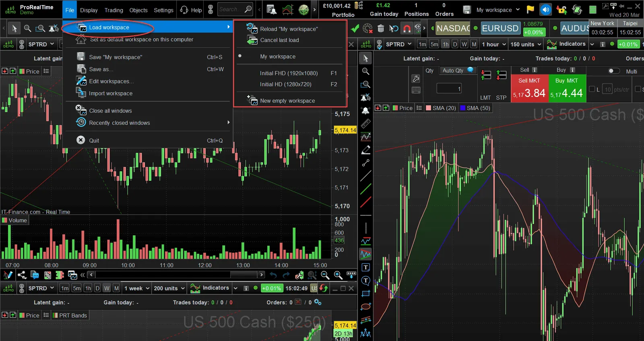The height and width of the screenshot is (341, 644).
Task: Select the cursor tool in right chart toolbar
Action: [x=365, y=58]
